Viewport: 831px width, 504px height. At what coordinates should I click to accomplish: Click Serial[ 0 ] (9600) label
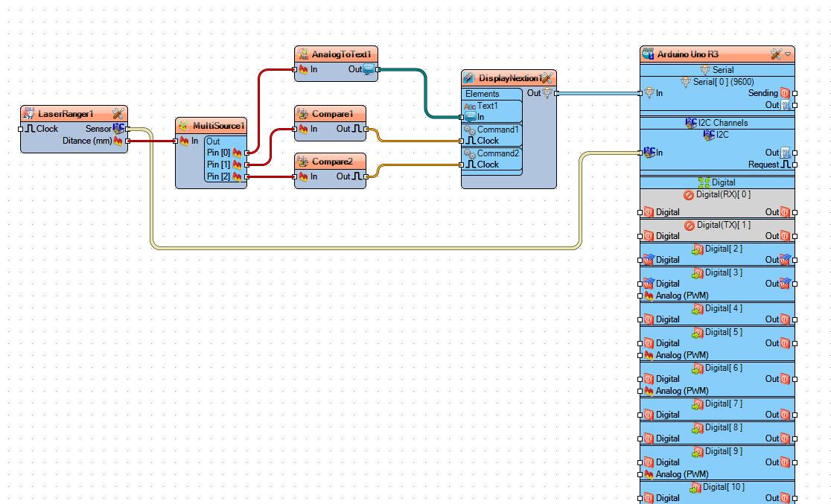click(724, 82)
